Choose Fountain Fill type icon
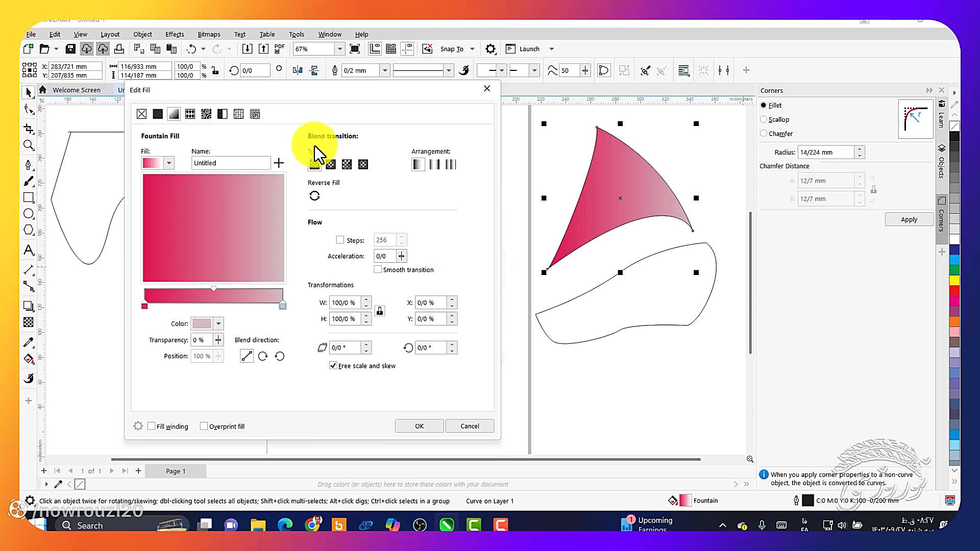 point(174,114)
